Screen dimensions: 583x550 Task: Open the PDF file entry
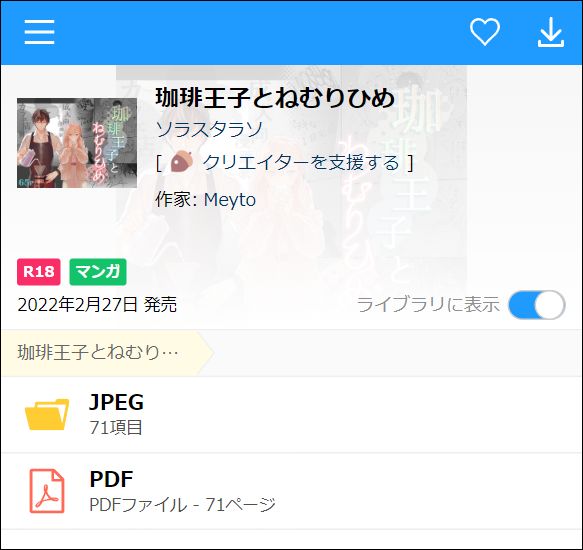(x=292, y=491)
